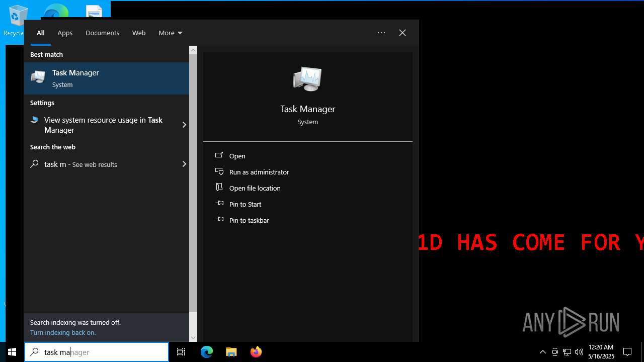
Task: Click the search box magnifier icon
Action: coord(34,352)
